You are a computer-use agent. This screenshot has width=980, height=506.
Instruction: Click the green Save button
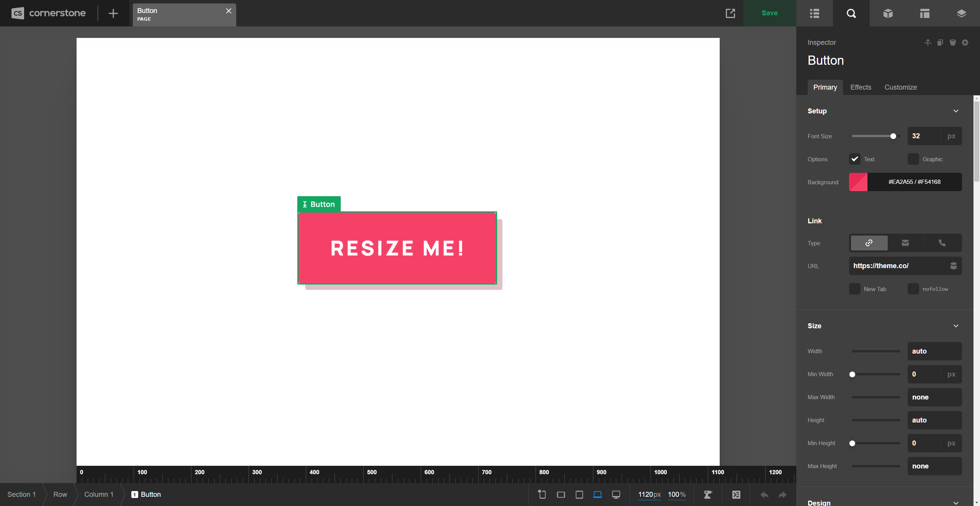point(769,13)
